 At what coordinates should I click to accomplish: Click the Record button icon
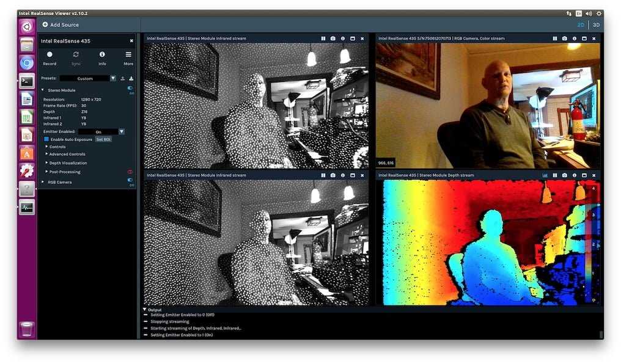(x=50, y=54)
